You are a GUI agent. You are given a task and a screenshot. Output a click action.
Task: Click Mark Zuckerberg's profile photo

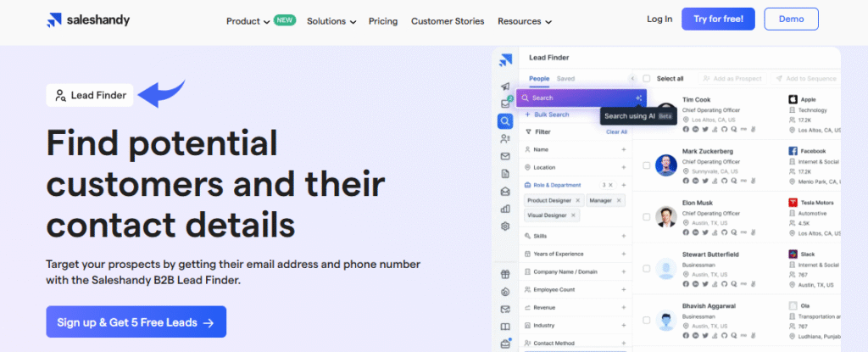[666, 165]
